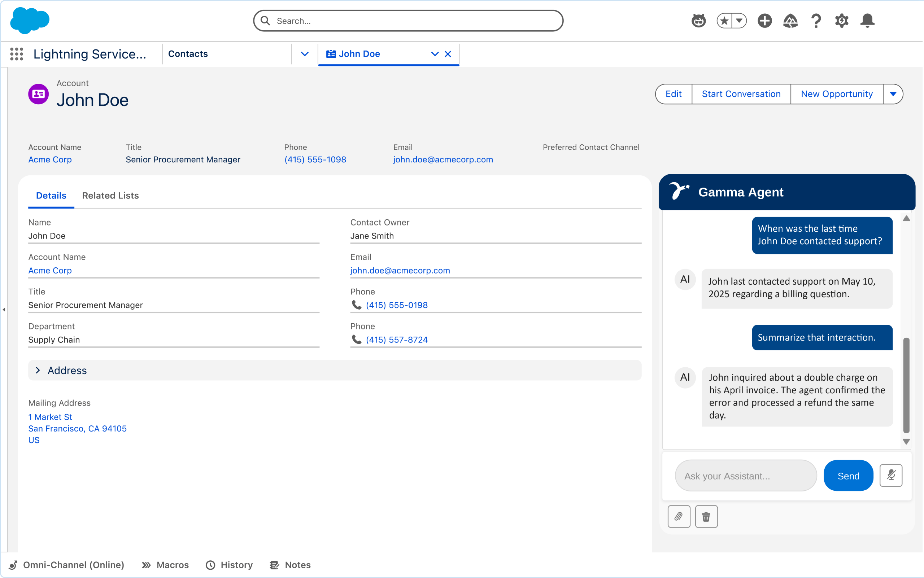Open more actions dropdown beside New Opportunity

tap(893, 94)
